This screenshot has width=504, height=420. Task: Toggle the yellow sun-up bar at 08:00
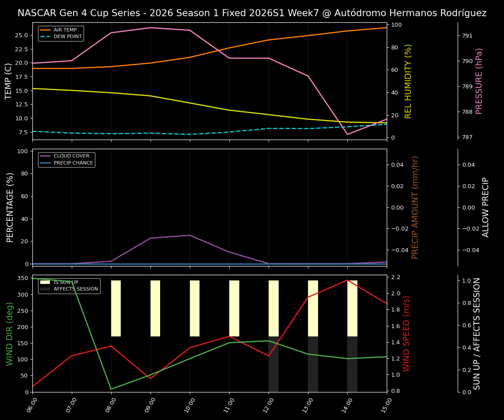point(115,306)
